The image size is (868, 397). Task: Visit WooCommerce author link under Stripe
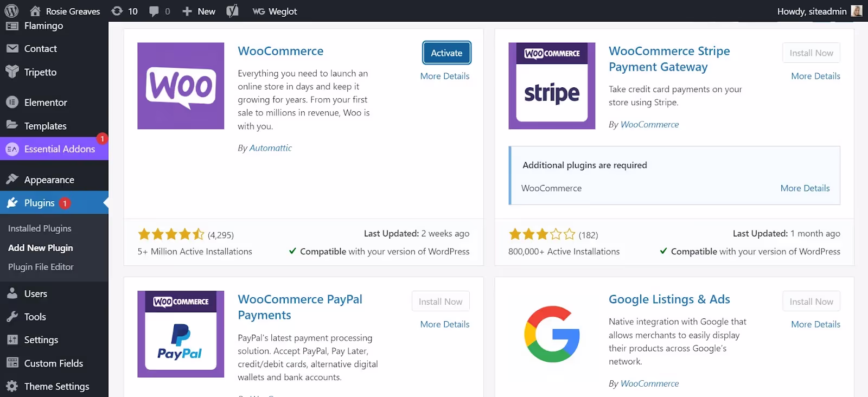pyautogui.click(x=649, y=124)
